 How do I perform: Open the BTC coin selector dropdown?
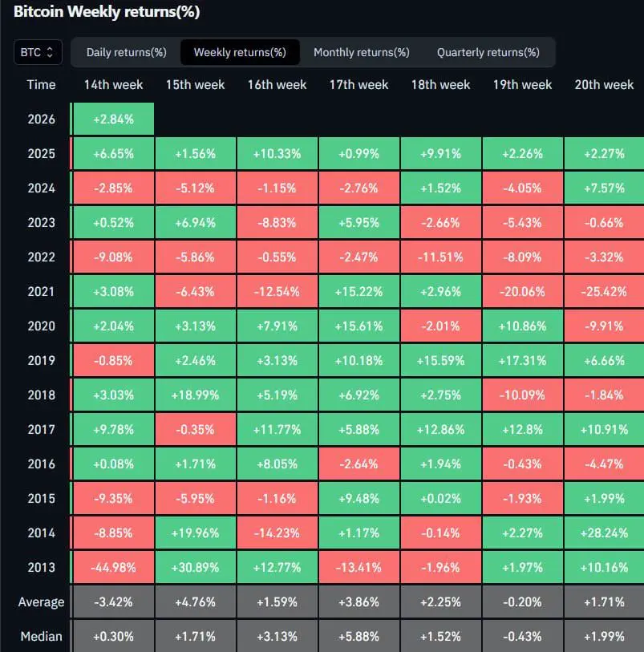[x=38, y=52]
